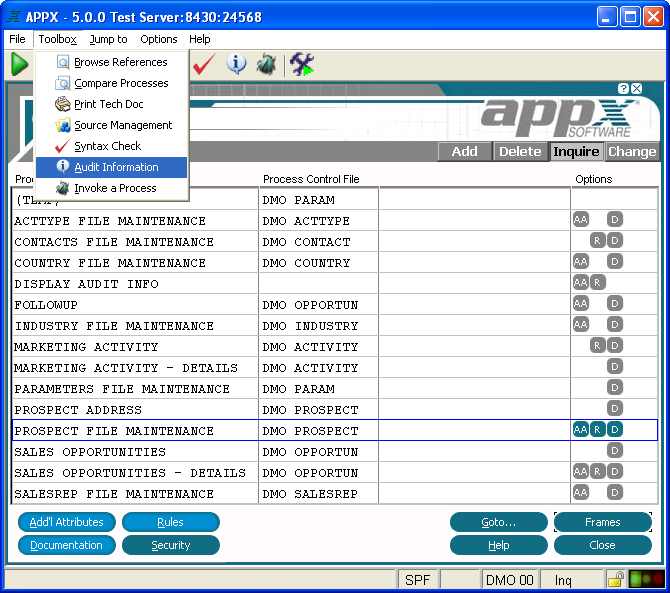The image size is (670, 593).
Task: Click D badge in PARAMETERS FILE MAINTENANCE row
Action: pyautogui.click(x=615, y=388)
